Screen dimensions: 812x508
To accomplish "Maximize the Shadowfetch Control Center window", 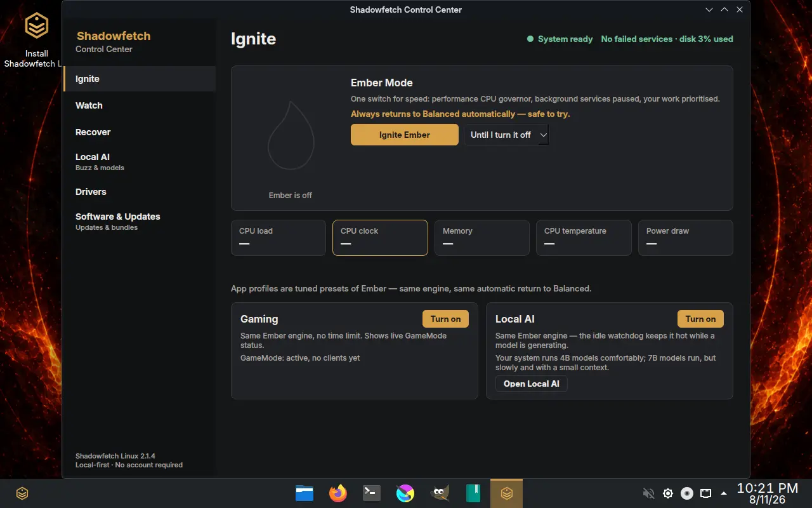I will [x=724, y=10].
